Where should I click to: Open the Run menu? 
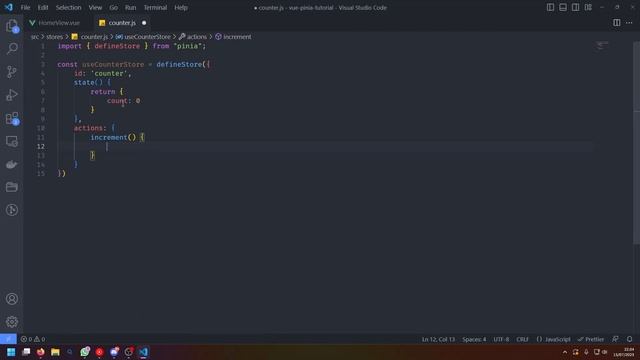(131, 7)
